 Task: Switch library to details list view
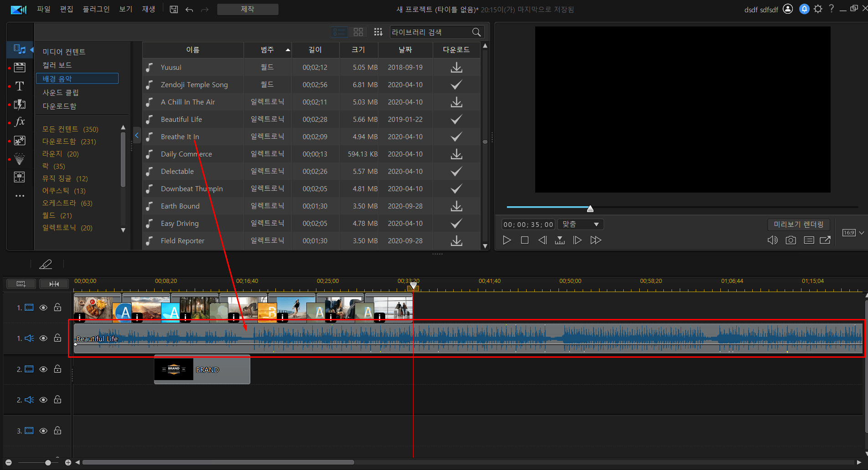coord(339,32)
